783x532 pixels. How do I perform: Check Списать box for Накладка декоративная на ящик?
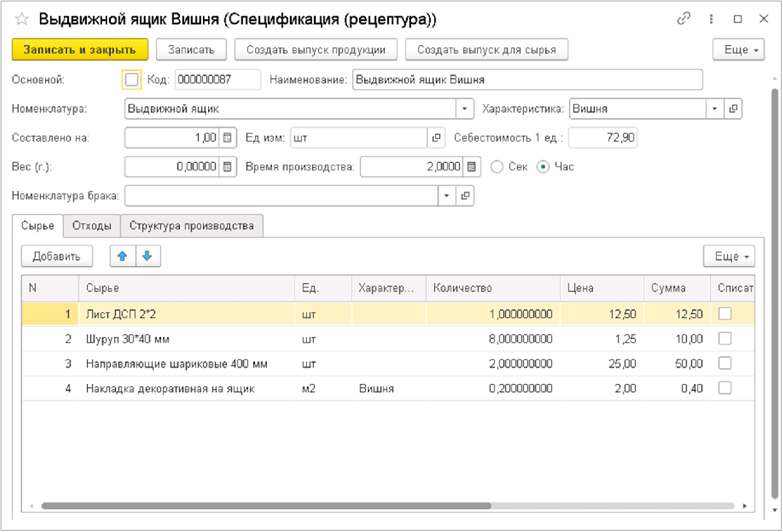click(725, 388)
